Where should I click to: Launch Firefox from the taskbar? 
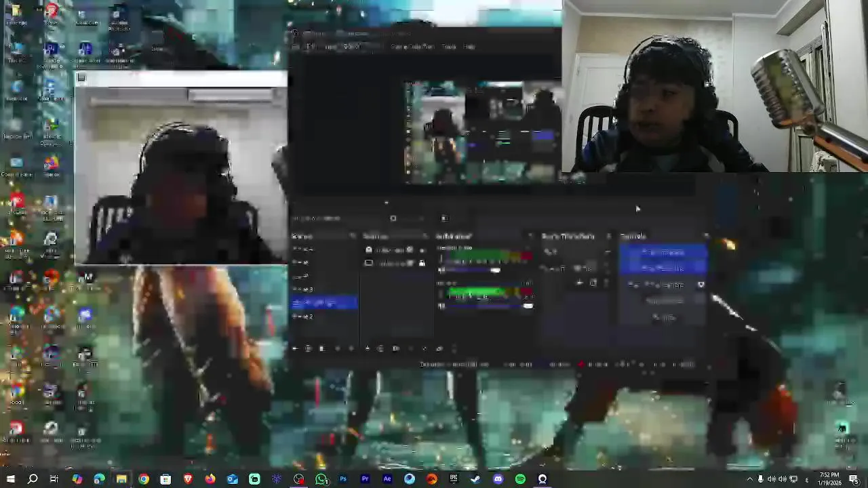coord(210,479)
